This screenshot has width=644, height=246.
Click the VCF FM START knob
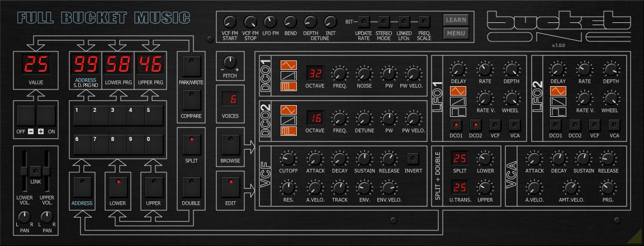click(230, 22)
